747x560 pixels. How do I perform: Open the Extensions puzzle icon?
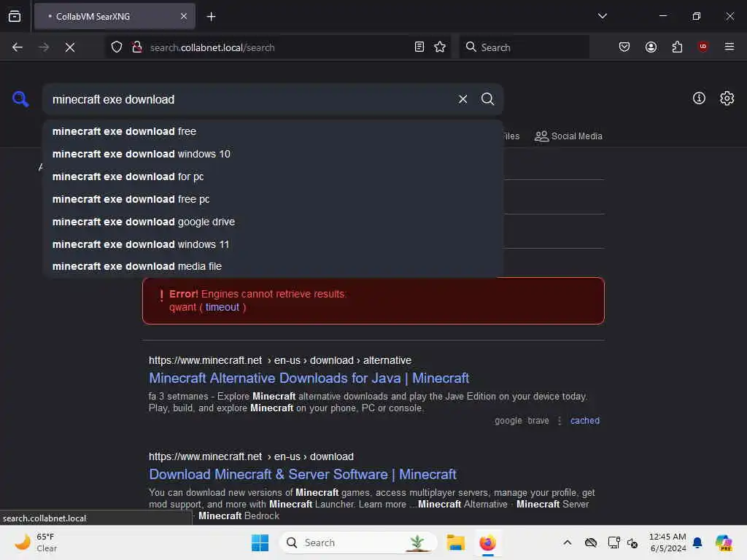677,47
